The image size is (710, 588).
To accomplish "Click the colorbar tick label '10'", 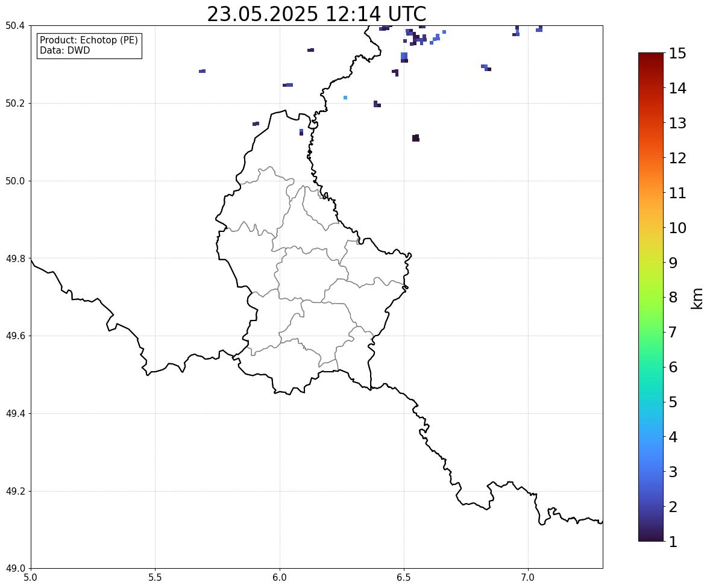I will 677,228.
